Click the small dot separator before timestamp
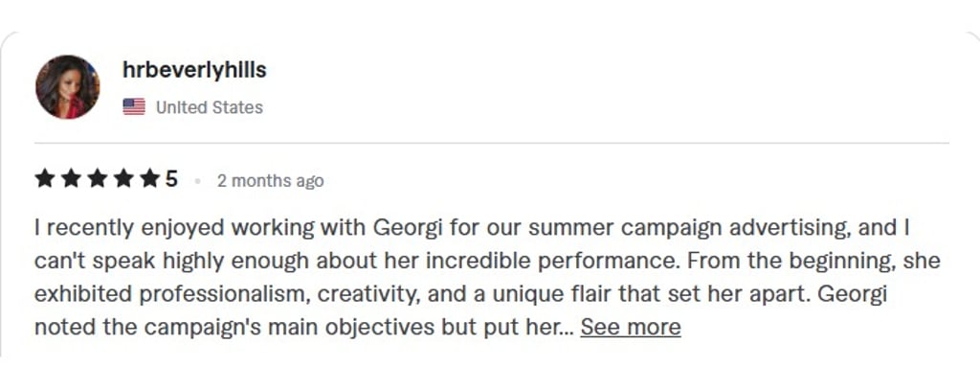Viewport: 980px width, 390px height. pyautogui.click(x=197, y=180)
